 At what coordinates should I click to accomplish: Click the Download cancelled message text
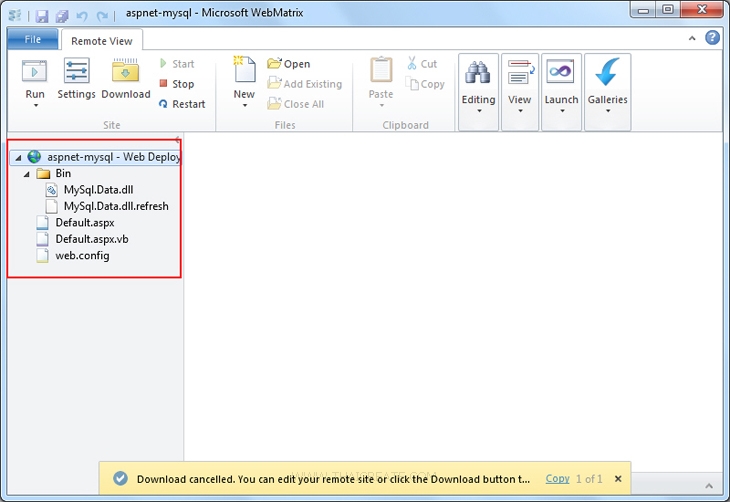(x=333, y=479)
